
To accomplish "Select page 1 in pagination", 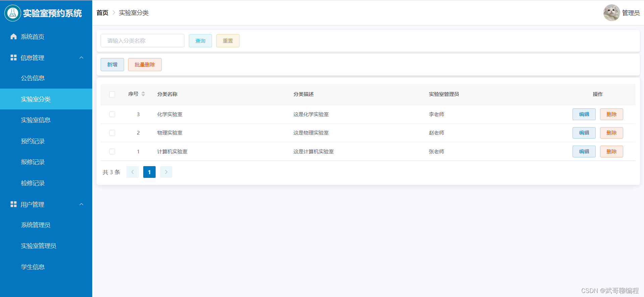I will pyautogui.click(x=149, y=172).
